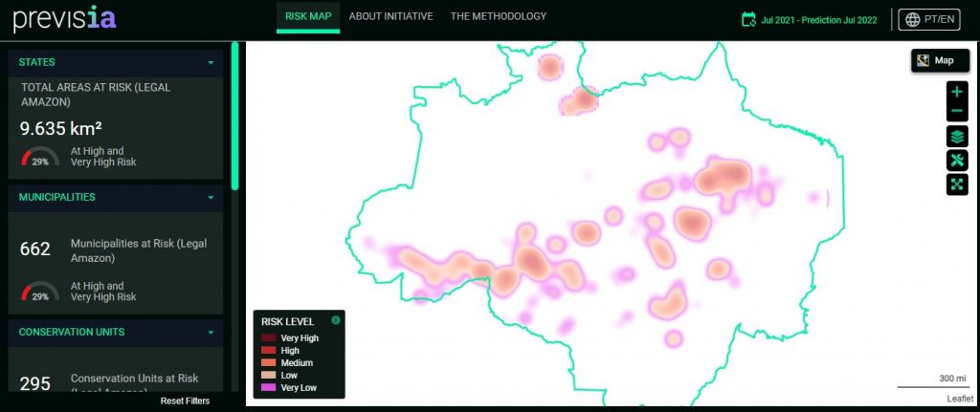The height and width of the screenshot is (412, 980).
Task: Collapse the Municipalities panel arrow
Action: pyautogui.click(x=212, y=197)
